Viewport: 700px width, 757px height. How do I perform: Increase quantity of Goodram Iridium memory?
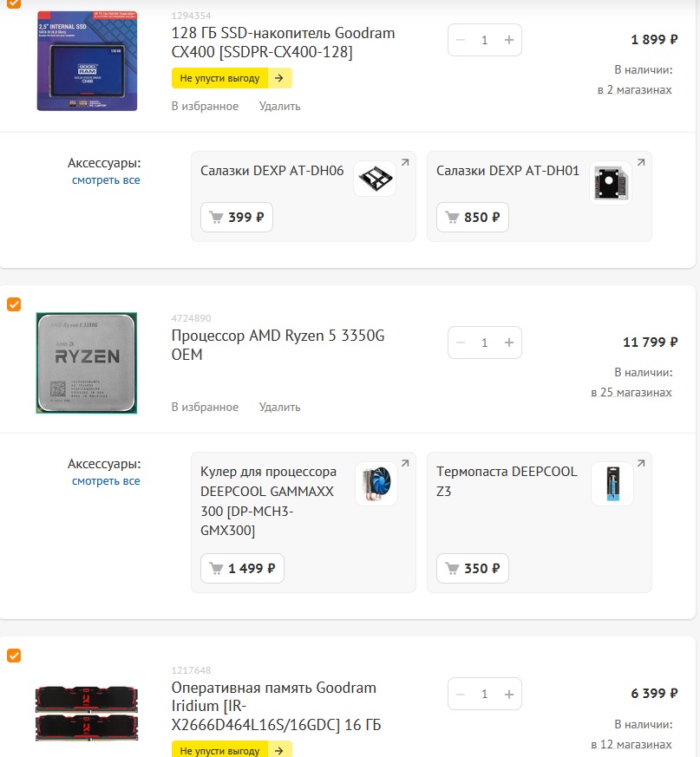508,695
